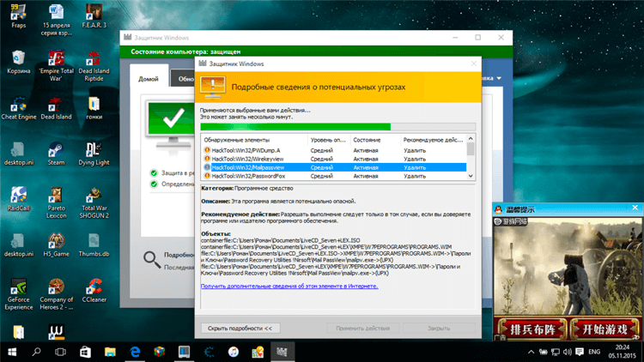The image size is (644, 362).
Task: Launch Total War SHOGUN 2 shortcut
Action: coord(94,202)
